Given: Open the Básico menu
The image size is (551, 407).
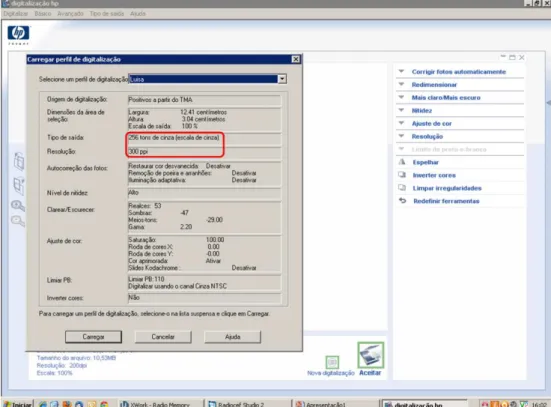Looking at the screenshot, I should (x=43, y=13).
